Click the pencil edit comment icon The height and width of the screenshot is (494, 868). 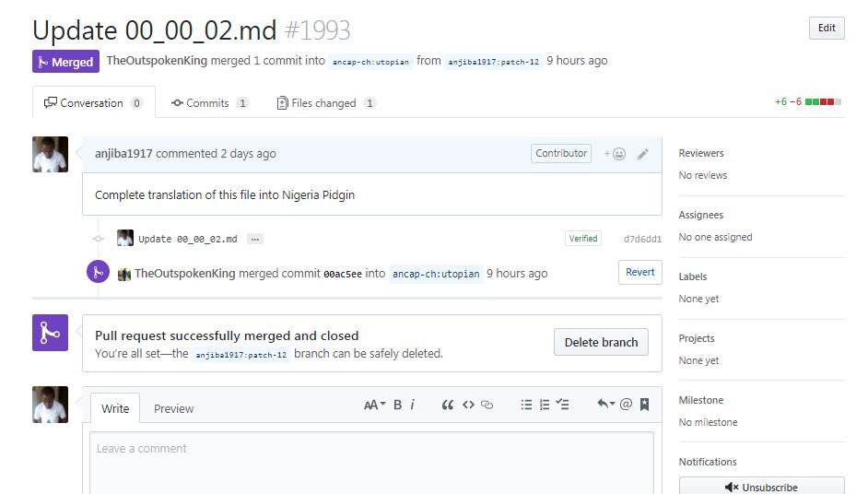pos(642,154)
